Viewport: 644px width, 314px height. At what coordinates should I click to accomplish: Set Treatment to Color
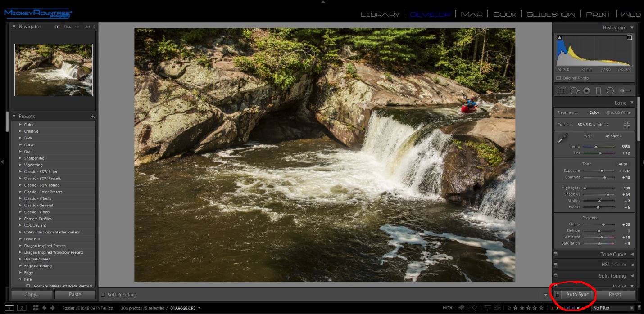click(594, 112)
